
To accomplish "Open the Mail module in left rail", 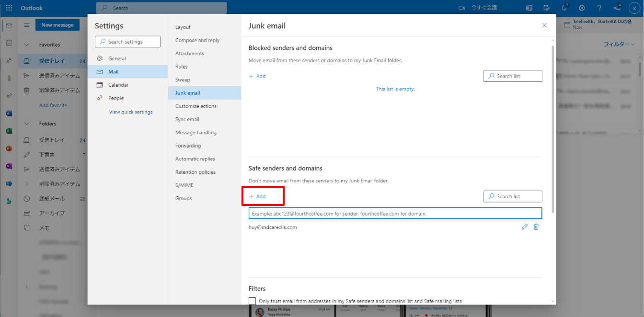I will click(9, 25).
